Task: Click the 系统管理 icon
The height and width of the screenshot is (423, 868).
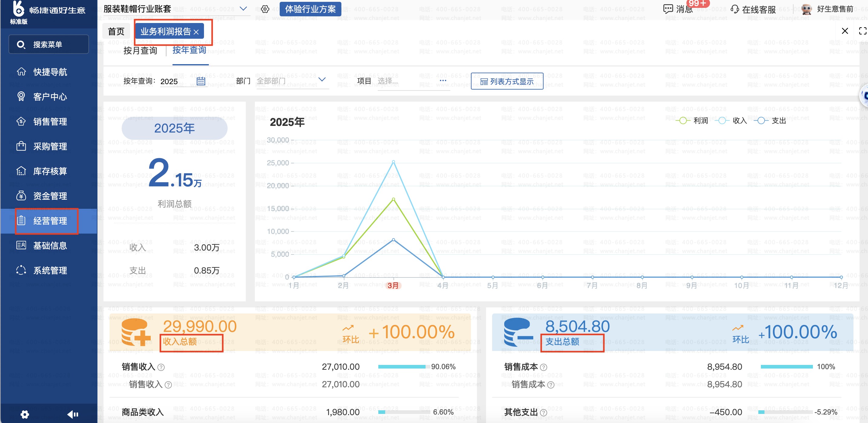Action: (21, 270)
